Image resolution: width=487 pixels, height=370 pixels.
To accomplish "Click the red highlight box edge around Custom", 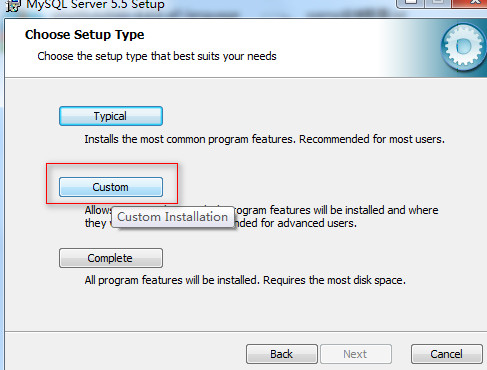I will click(x=112, y=164).
